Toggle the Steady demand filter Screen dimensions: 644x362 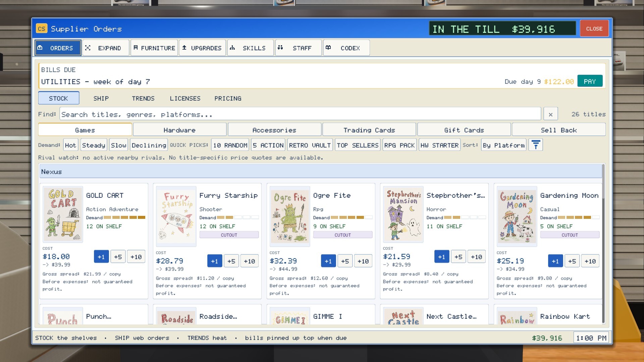pyautogui.click(x=94, y=145)
